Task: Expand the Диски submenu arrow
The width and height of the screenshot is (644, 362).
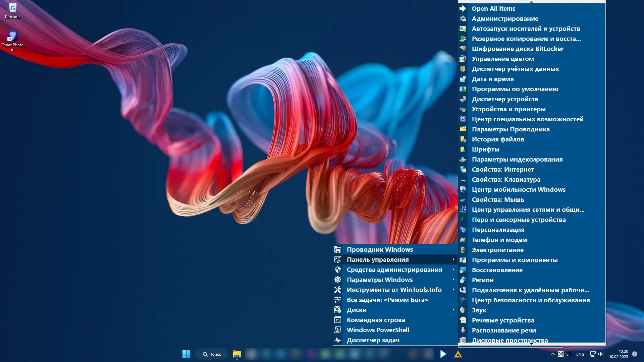Action: pyautogui.click(x=453, y=310)
